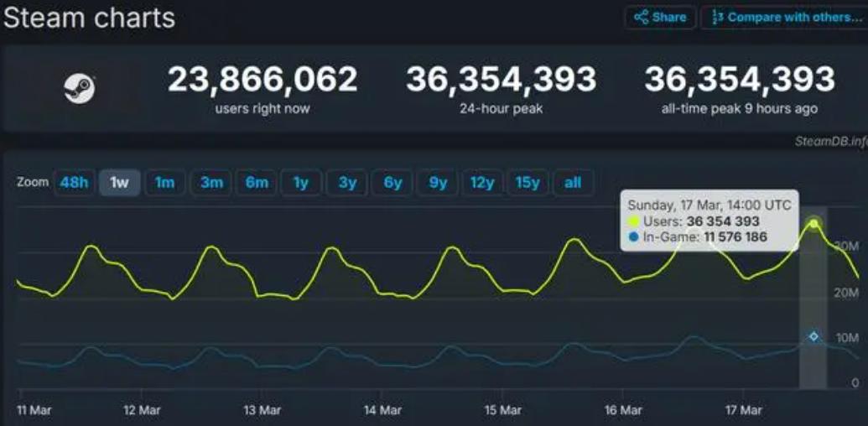Switch zoom to 12y

pos(482,183)
